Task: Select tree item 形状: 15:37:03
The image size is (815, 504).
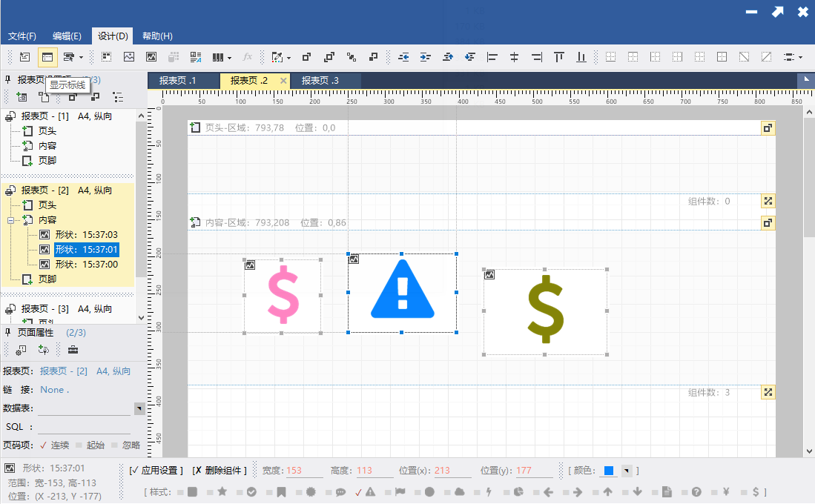Action: [x=86, y=235]
